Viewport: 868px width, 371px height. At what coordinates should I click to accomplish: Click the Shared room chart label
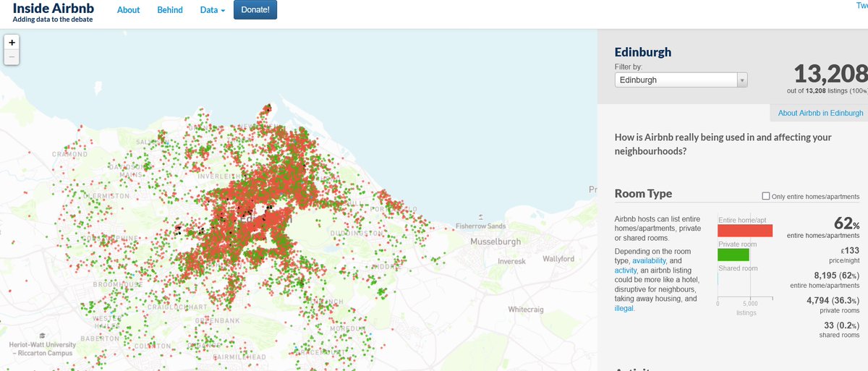pyautogui.click(x=738, y=268)
